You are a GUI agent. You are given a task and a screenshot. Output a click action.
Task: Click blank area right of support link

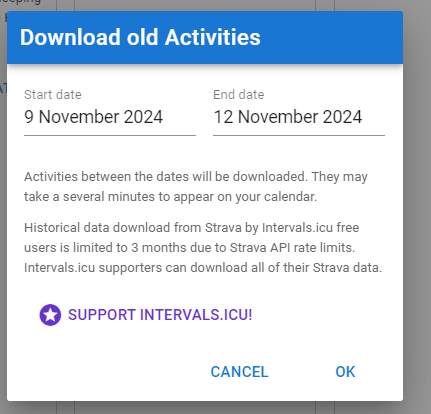tap(320, 315)
